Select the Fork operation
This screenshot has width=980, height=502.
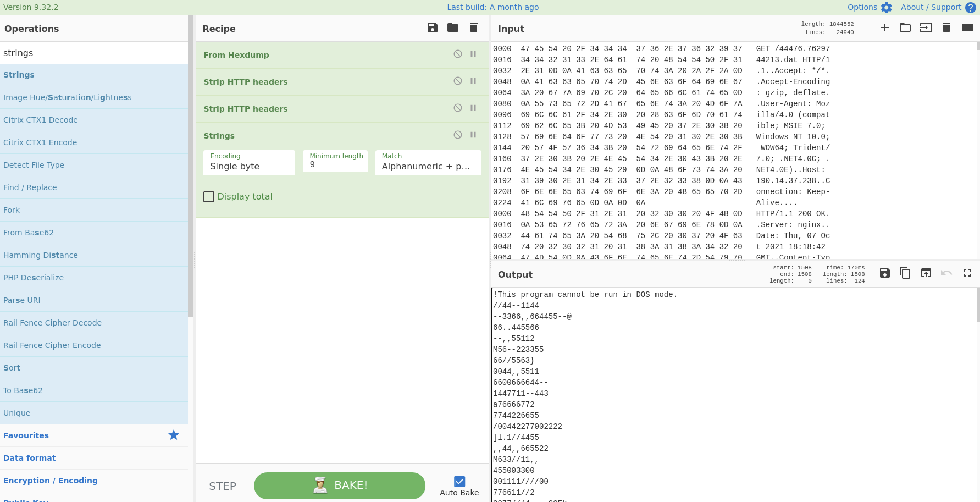point(94,210)
